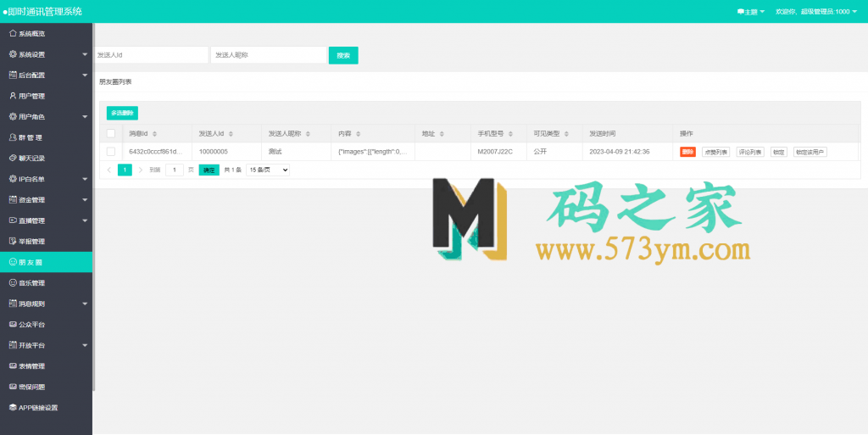Click the APP链接设置 layers icon
The width and height of the screenshot is (868, 435).
13,407
